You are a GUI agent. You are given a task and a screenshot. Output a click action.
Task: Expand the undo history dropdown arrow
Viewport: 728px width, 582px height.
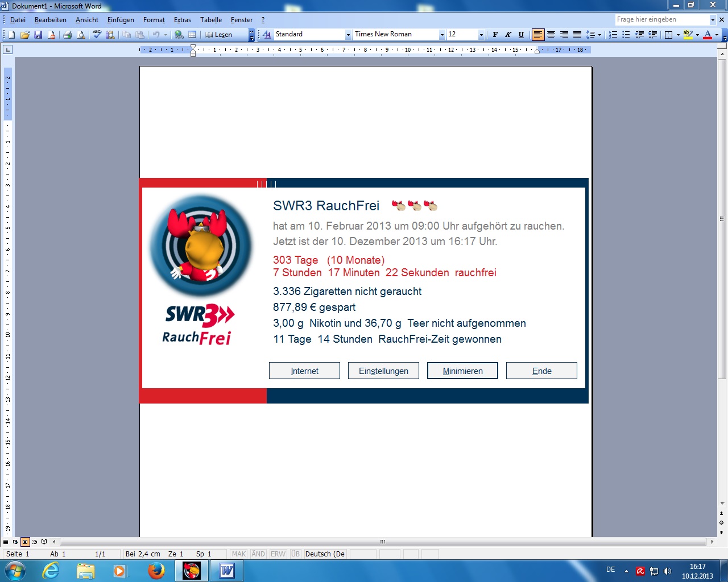point(166,35)
